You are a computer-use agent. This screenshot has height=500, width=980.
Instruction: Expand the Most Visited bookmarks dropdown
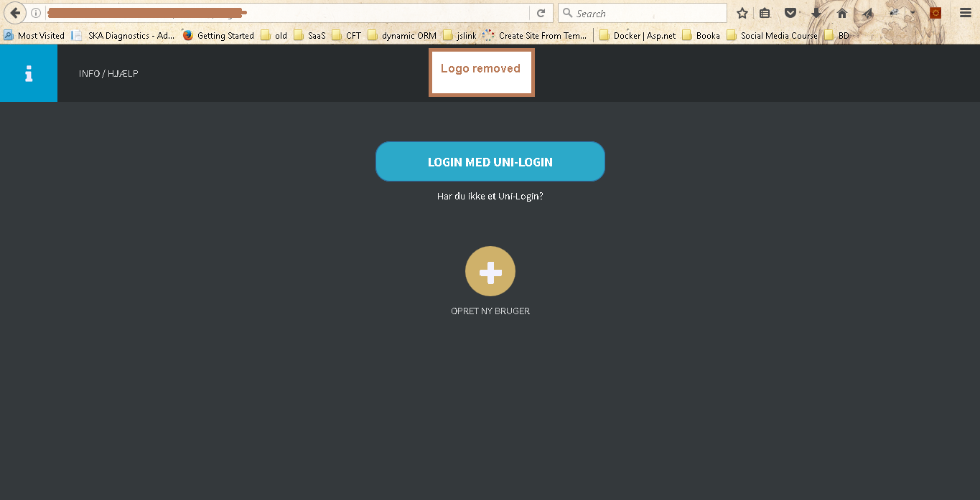tap(34, 35)
